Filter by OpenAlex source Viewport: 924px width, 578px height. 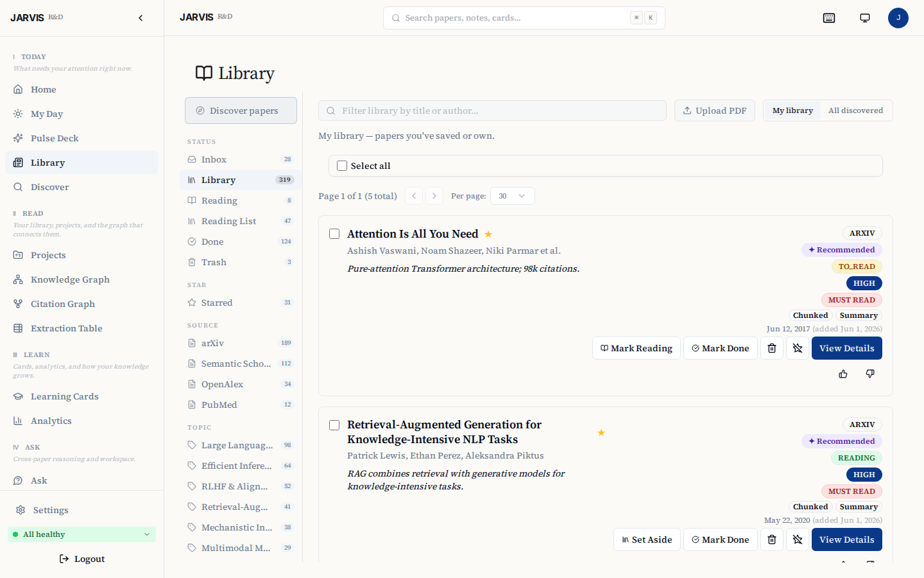[241, 384]
